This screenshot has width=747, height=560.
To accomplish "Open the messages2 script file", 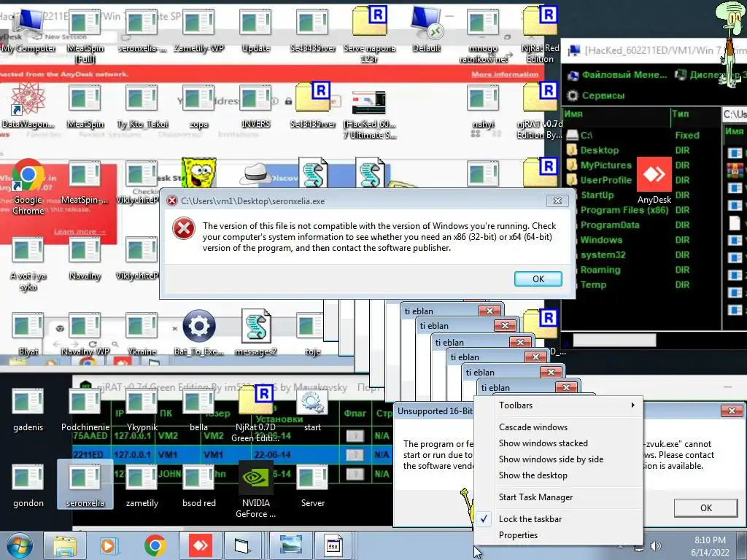I will 256,333.
